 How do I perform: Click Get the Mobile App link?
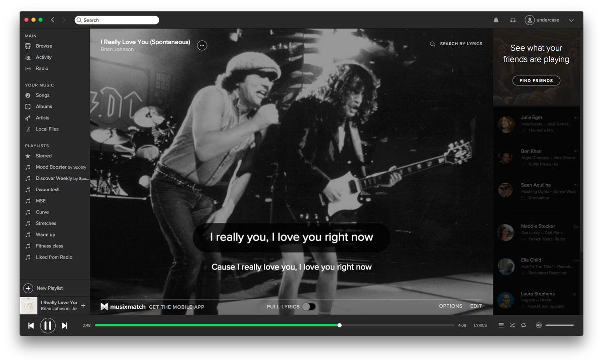[176, 307]
